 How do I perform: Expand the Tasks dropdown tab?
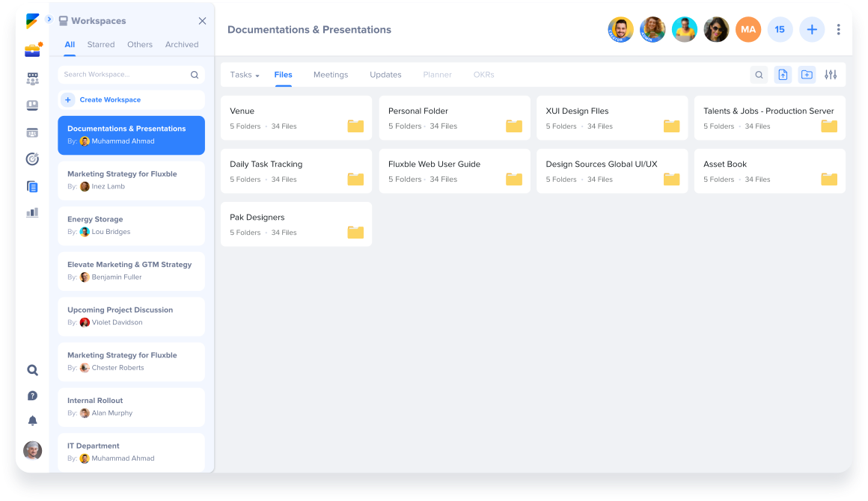click(245, 75)
